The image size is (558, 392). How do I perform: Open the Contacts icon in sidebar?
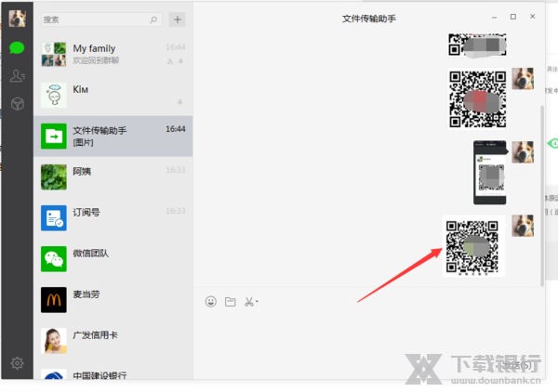pyautogui.click(x=17, y=75)
